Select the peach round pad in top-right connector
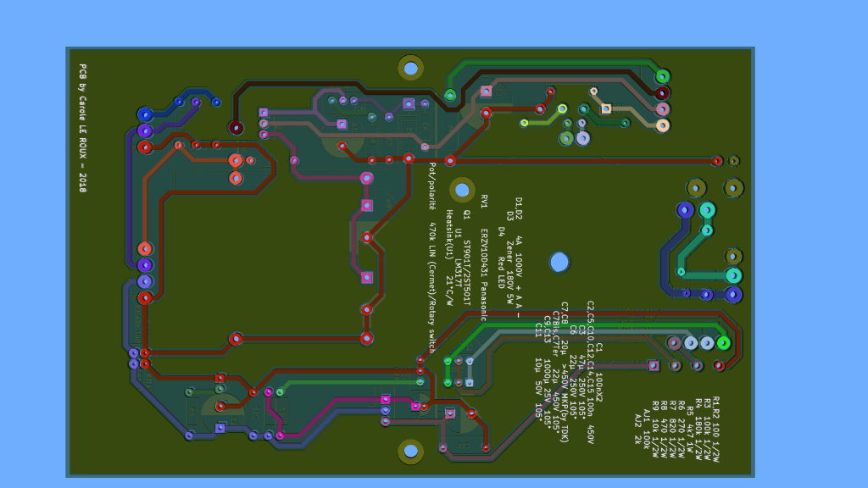This screenshot has width=868, height=488. 662,125
